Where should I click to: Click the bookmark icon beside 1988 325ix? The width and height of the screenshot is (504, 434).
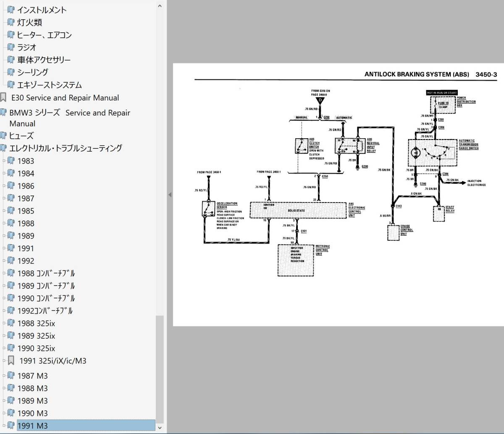(x=11, y=323)
